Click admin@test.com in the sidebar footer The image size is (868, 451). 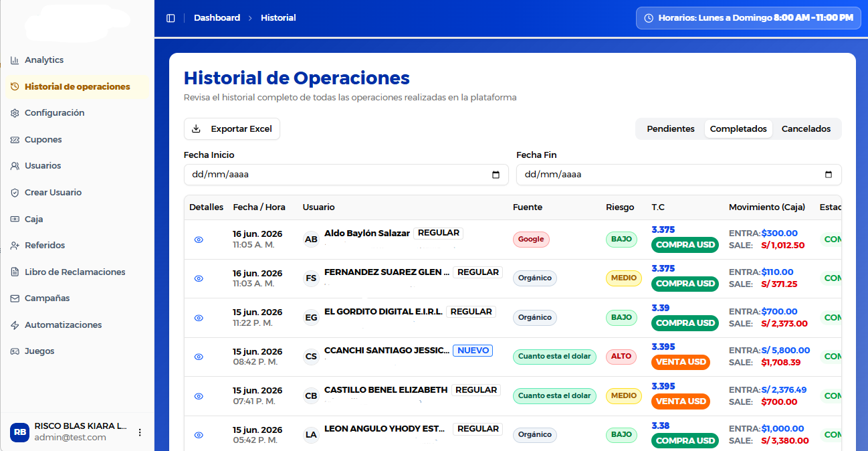pos(70,438)
